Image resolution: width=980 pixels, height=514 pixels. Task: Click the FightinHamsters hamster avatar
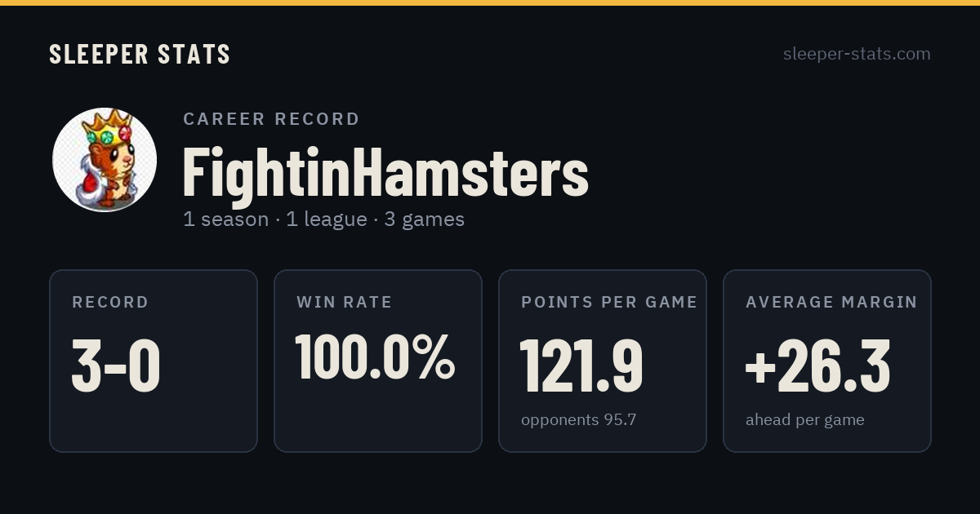[105, 160]
